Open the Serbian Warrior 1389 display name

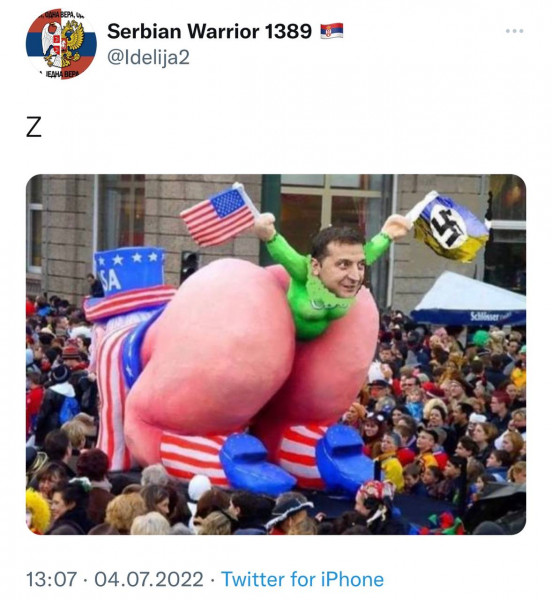pyautogui.click(x=209, y=31)
